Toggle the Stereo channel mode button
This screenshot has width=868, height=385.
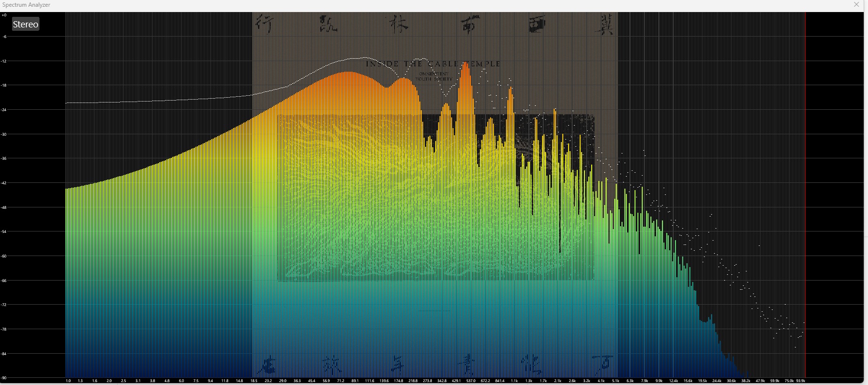(x=26, y=24)
